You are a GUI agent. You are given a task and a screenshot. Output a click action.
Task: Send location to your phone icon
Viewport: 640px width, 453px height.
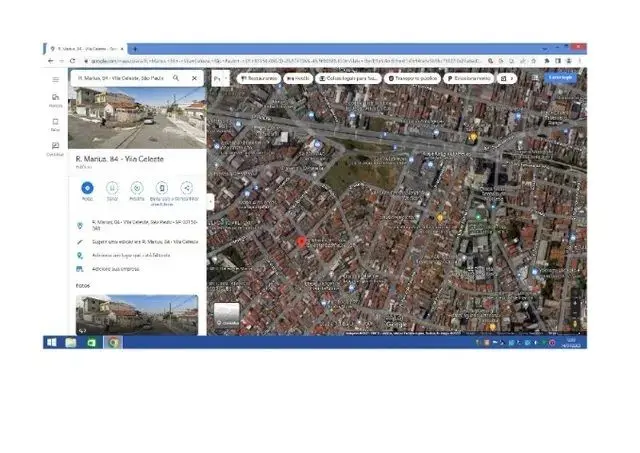tap(162, 188)
